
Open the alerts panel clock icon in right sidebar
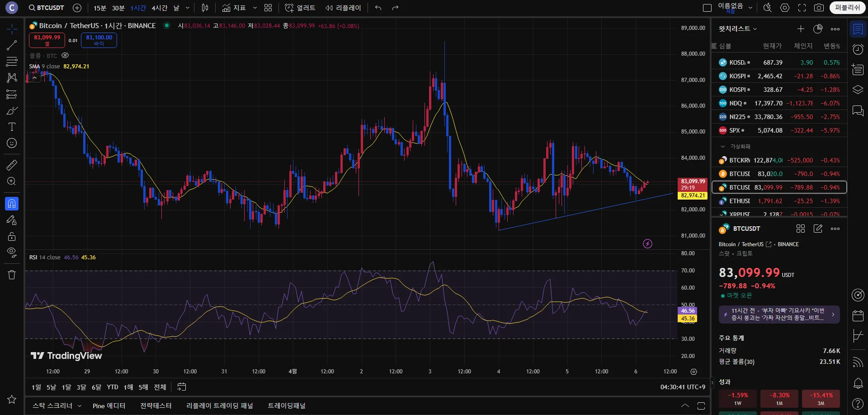[x=858, y=49]
